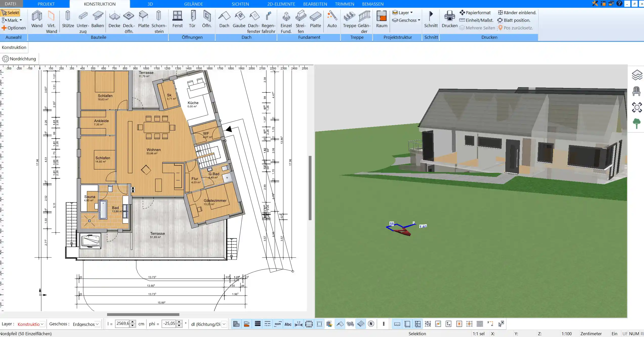The width and height of the screenshot is (644, 337).
Task: Switch to the 3D ribbon tab
Action: click(150, 4)
